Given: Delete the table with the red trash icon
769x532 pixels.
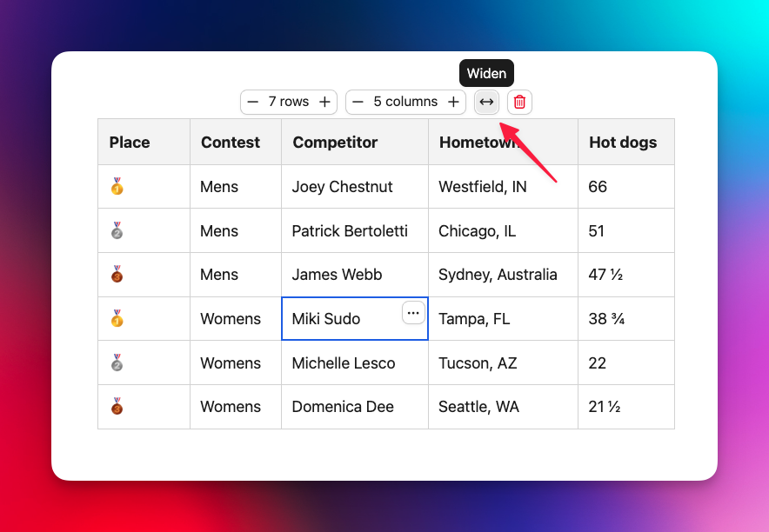Looking at the screenshot, I should (519, 102).
